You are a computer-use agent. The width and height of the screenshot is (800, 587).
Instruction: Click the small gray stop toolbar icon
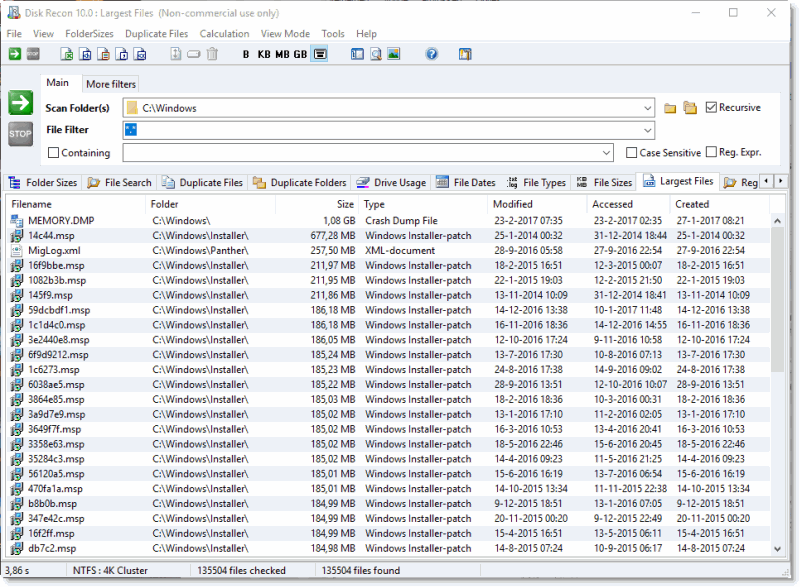pos(33,54)
